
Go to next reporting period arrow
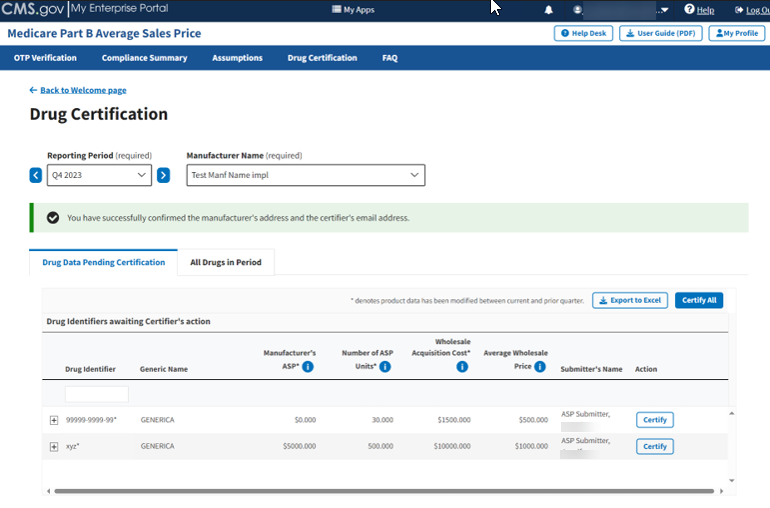pyautogui.click(x=163, y=175)
